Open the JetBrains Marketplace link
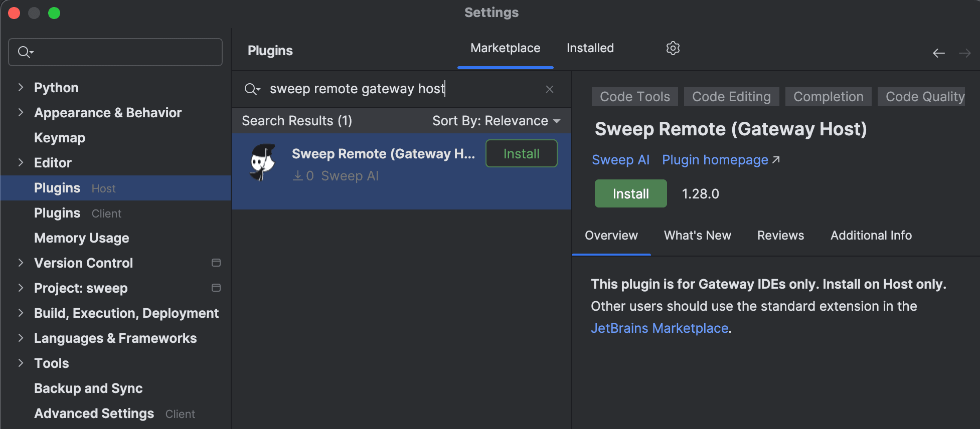Viewport: 980px width, 429px height. pyautogui.click(x=660, y=328)
